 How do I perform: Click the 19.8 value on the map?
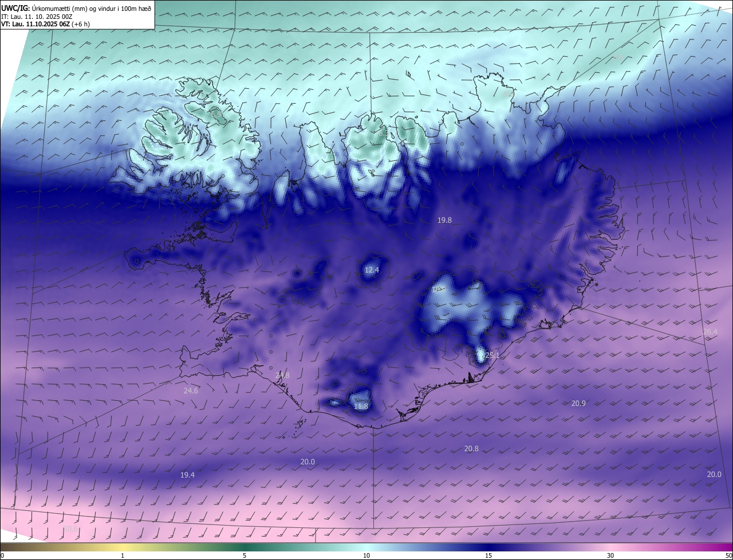(x=445, y=220)
